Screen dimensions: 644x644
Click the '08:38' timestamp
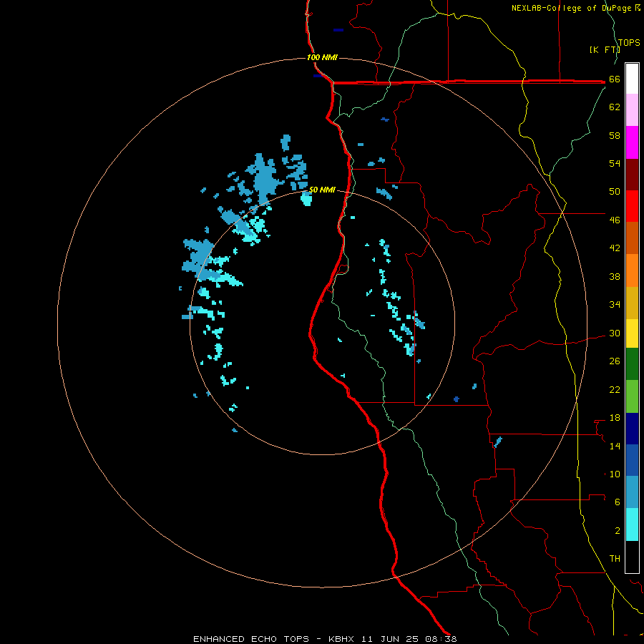[x=441, y=639]
